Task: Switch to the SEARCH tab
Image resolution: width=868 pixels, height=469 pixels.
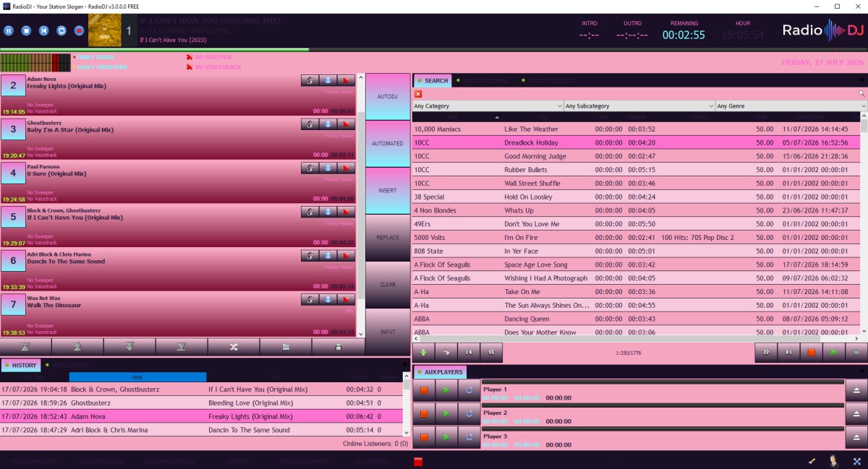Action: (x=432, y=81)
